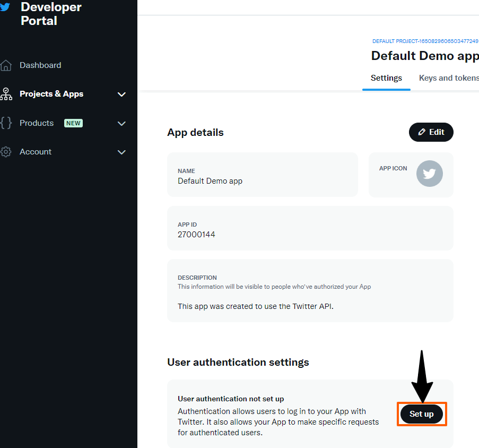479x448 pixels.
Task: Click the Projects & Apps hierarchy icon
Action: (6, 94)
